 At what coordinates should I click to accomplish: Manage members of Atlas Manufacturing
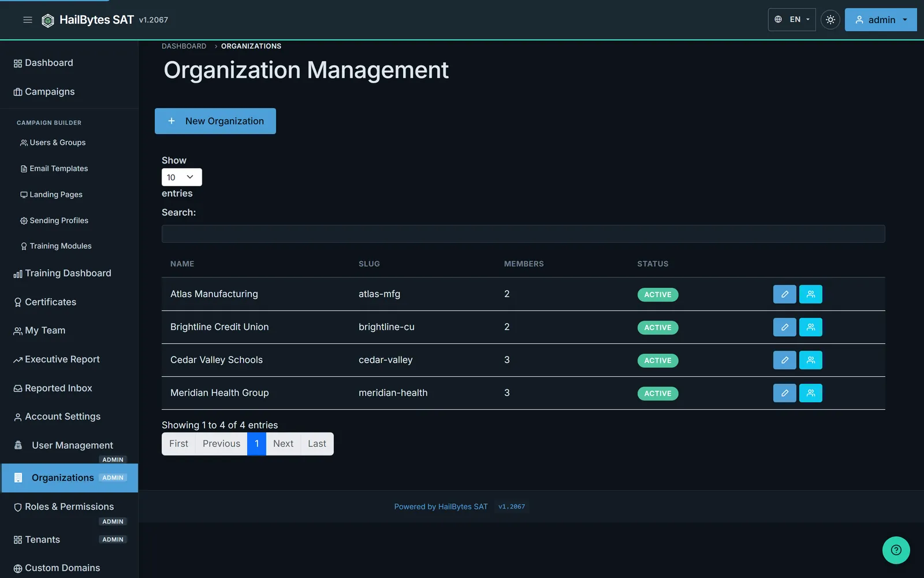(x=810, y=294)
